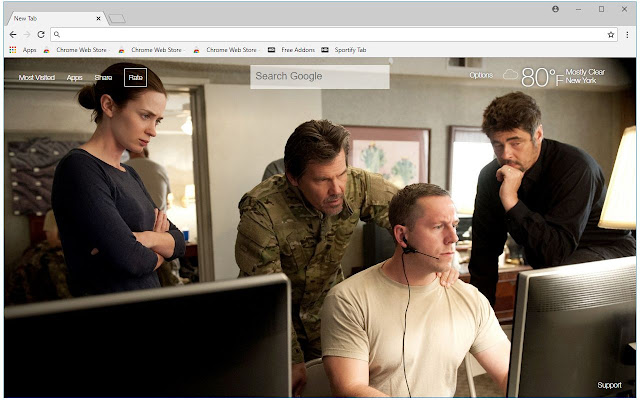Click the cloud weather icon
The width and height of the screenshot is (640, 400).
click(x=510, y=75)
